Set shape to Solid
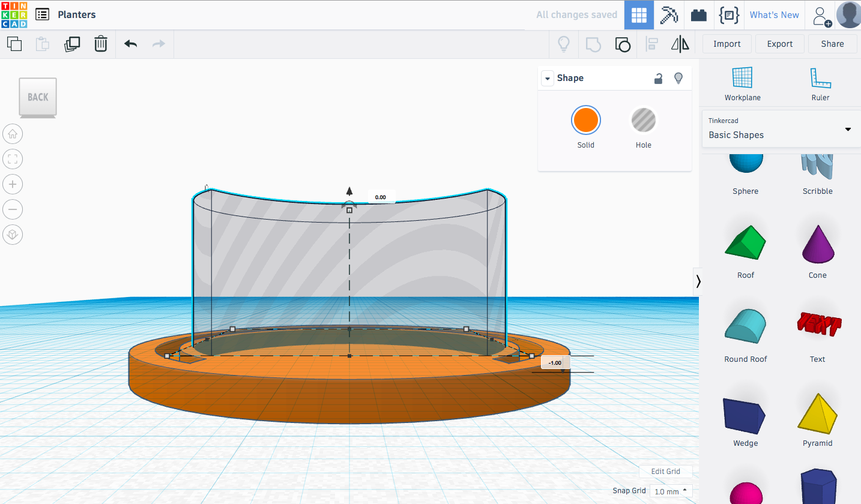The height and width of the screenshot is (504, 861). point(585,120)
